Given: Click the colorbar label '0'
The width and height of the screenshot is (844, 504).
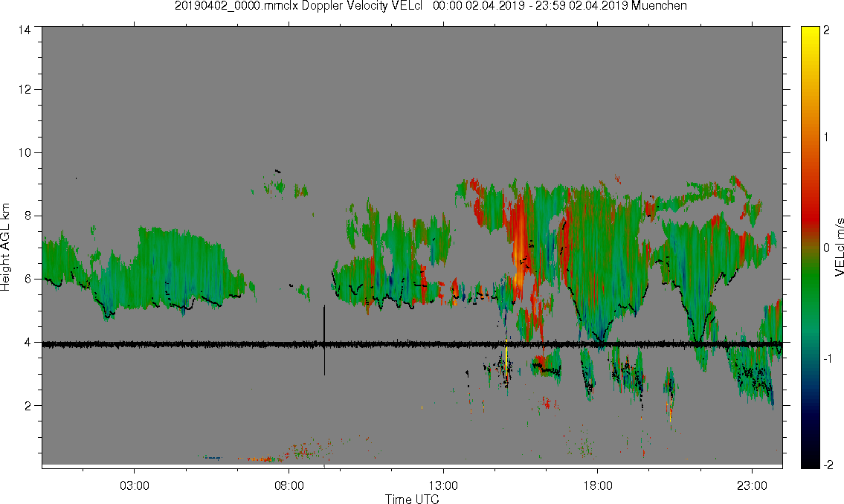Looking at the screenshot, I should pyautogui.click(x=826, y=248).
